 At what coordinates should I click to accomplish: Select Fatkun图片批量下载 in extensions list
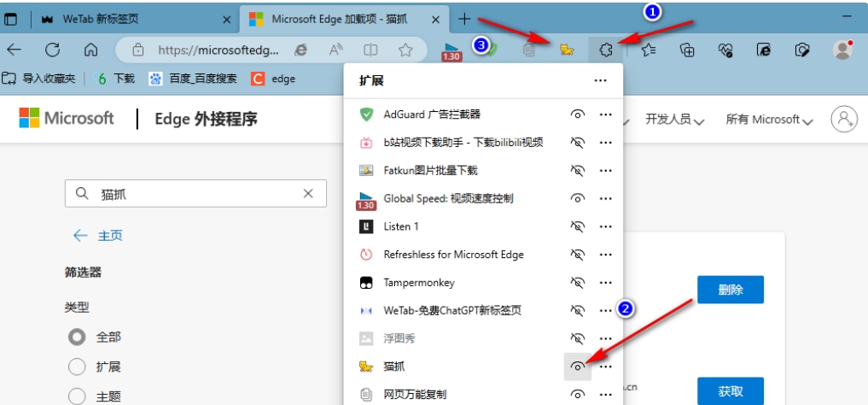click(x=430, y=170)
